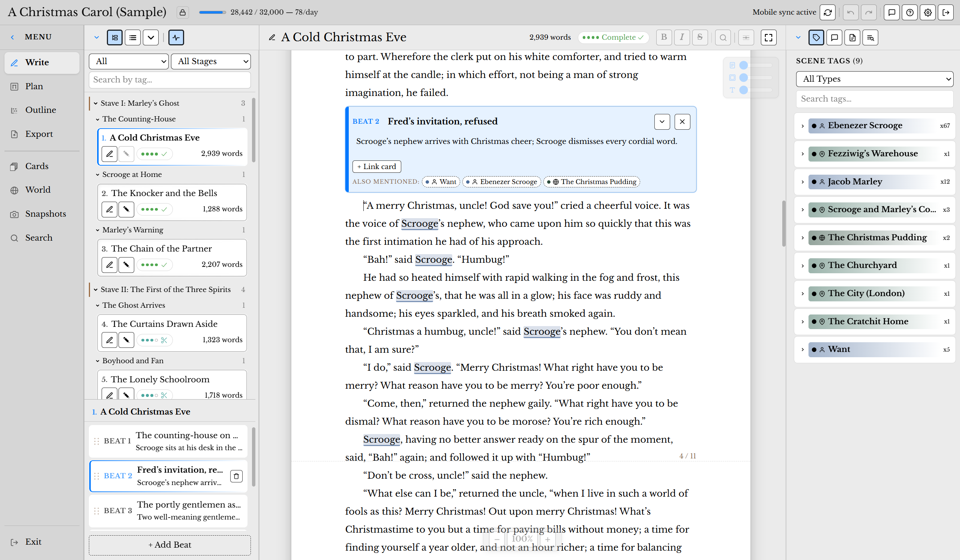Delete Beat 2 using the trash icon
The height and width of the screenshot is (560, 960).
236,476
